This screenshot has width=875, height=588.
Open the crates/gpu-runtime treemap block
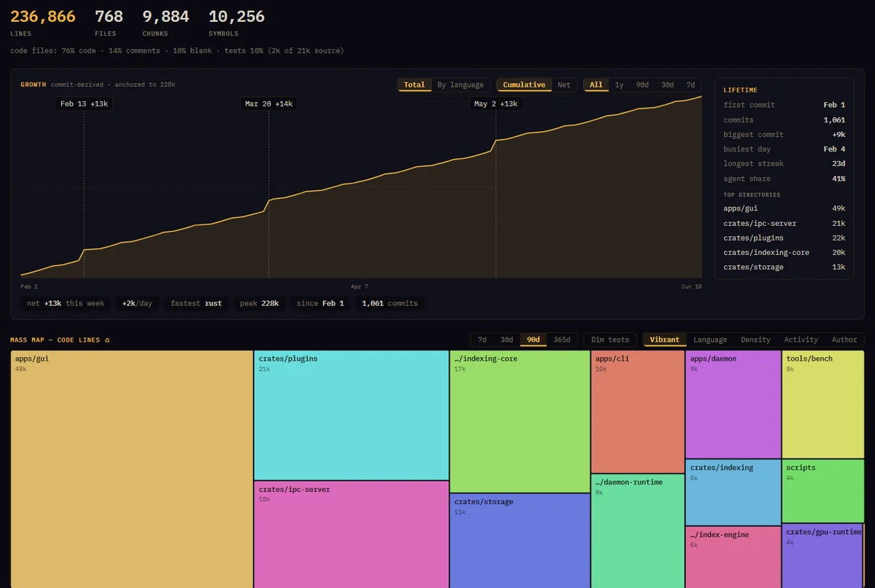pos(822,556)
